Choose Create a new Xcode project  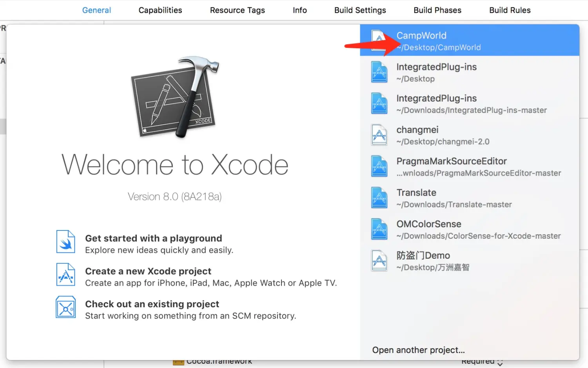coord(148,271)
